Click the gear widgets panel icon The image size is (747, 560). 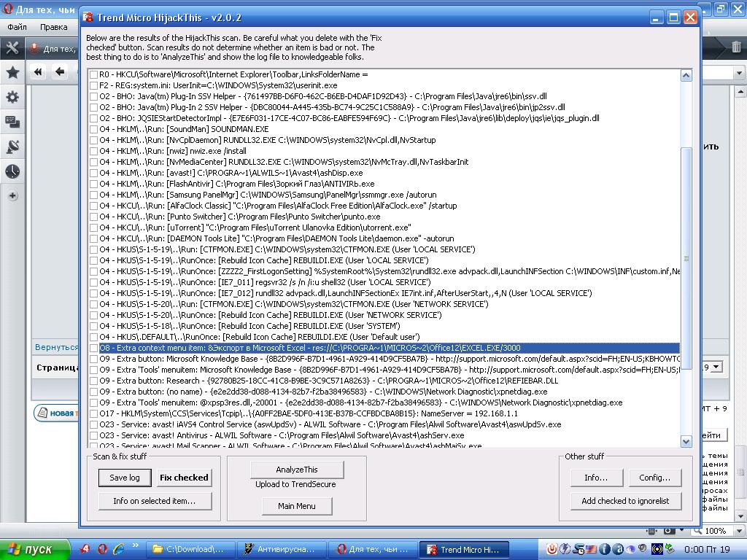click(12, 97)
